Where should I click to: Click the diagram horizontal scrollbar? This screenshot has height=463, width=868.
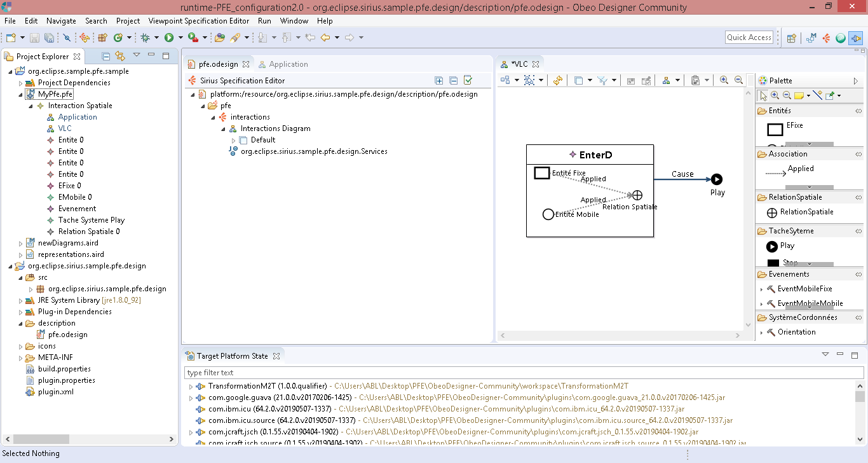tap(620, 335)
